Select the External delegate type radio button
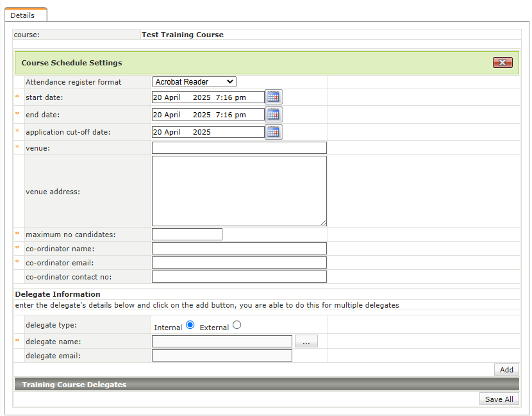 tap(237, 326)
